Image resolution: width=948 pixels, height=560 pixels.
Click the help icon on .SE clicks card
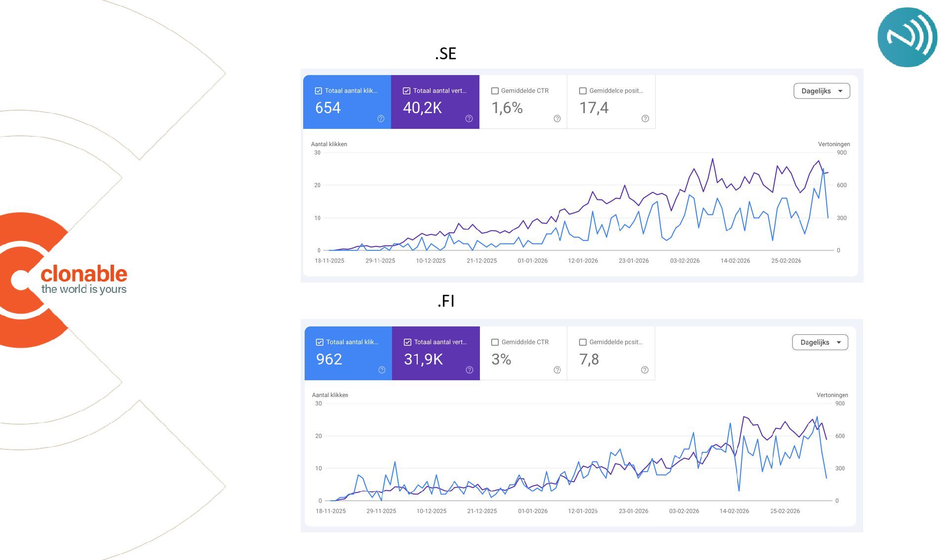pos(381,119)
